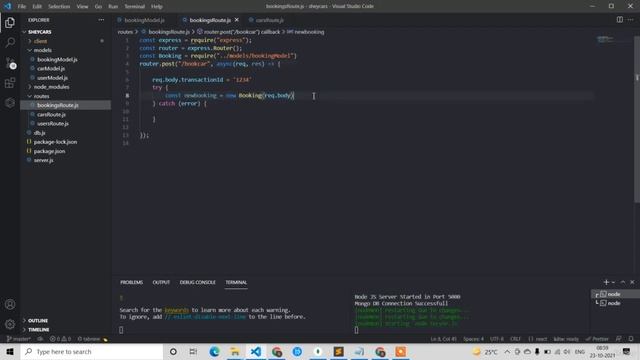Expand the client folder
The height and width of the screenshot is (360, 640).
[x=40, y=41]
